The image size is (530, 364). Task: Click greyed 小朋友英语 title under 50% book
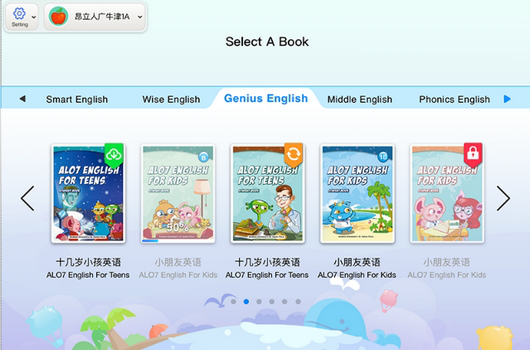178,262
